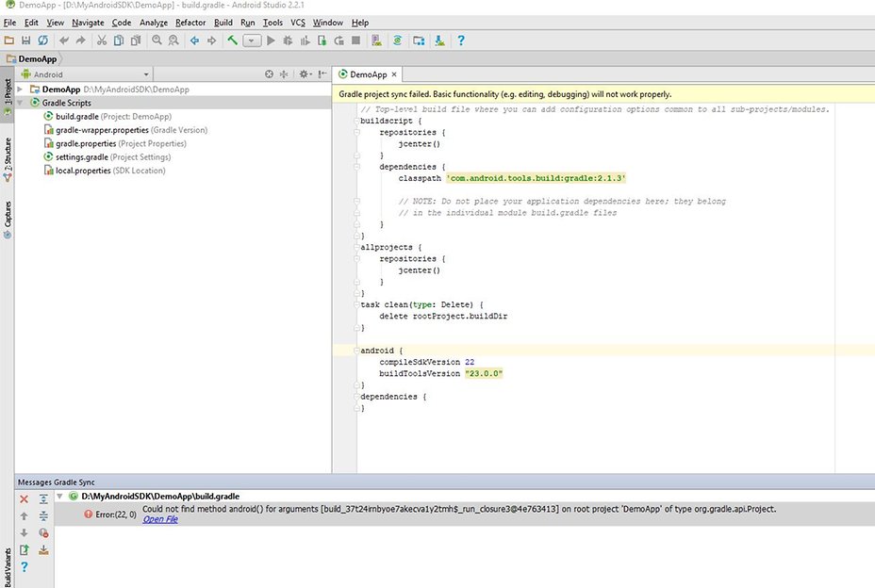Click the Open folder toolbar icon
The width and height of the screenshot is (875, 588).
tap(8, 41)
